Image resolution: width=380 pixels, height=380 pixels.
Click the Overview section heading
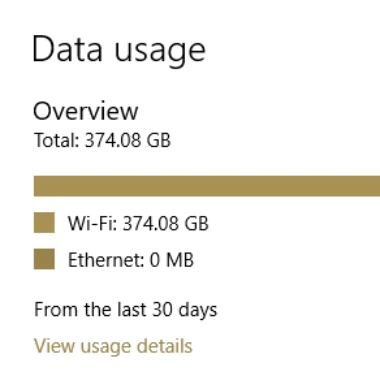point(86,111)
